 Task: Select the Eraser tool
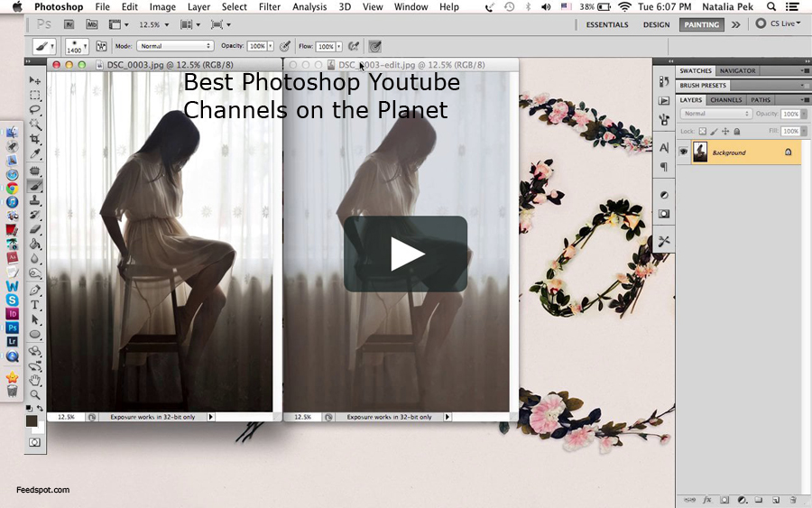(x=34, y=229)
